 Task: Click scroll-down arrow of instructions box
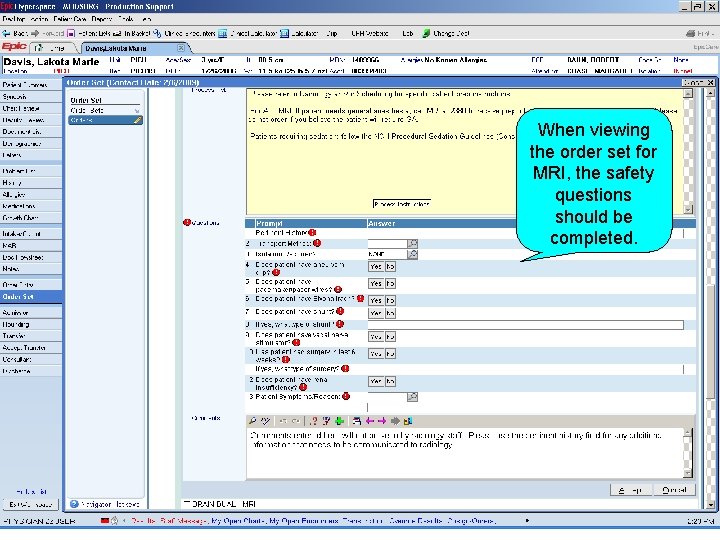pos(688,209)
